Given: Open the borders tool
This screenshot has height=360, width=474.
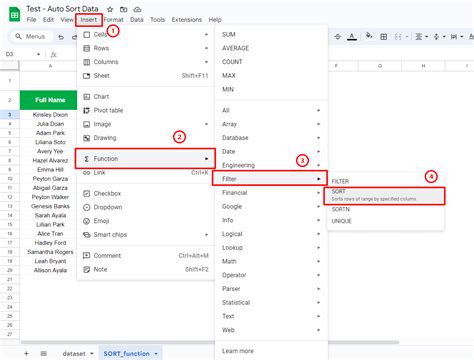Looking at the screenshot, I should 384,36.
